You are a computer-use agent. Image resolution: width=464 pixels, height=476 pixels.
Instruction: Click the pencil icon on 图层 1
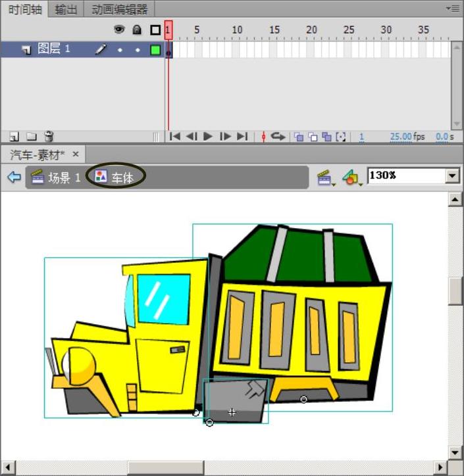[x=101, y=49]
